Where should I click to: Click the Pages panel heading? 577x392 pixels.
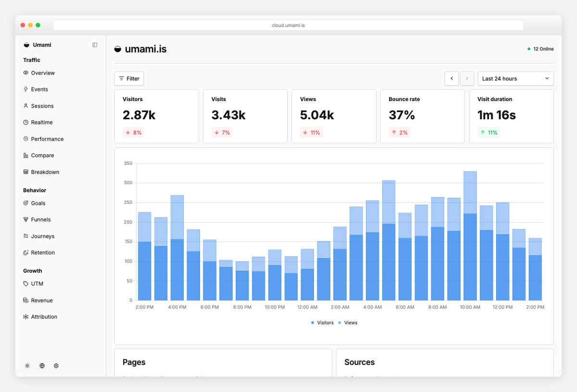tap(134, 362)
